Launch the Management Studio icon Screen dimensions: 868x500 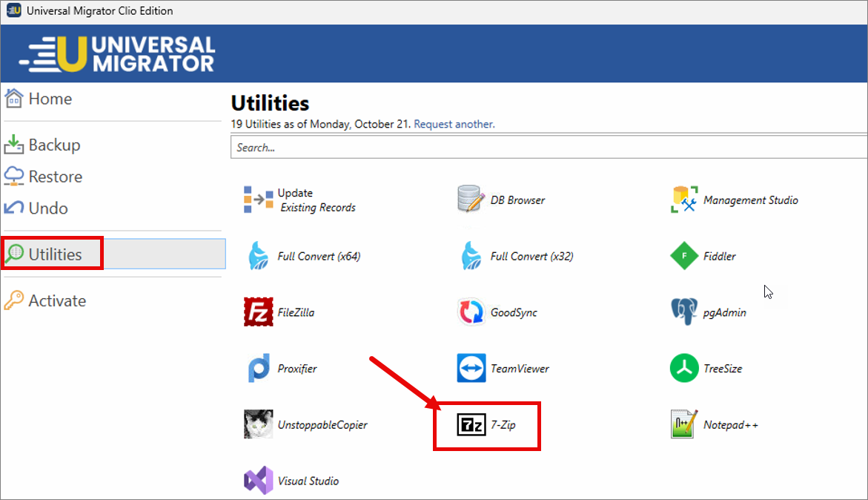[684, 200]
